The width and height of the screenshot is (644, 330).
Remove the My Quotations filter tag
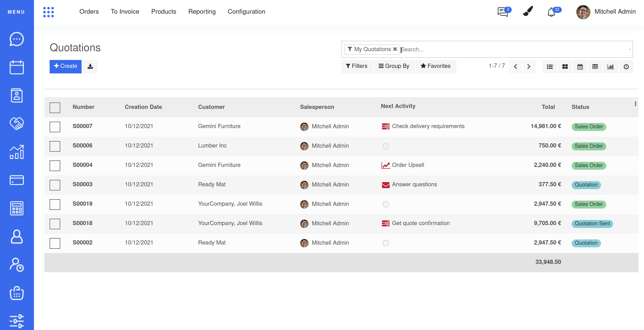tap(395, 49)
